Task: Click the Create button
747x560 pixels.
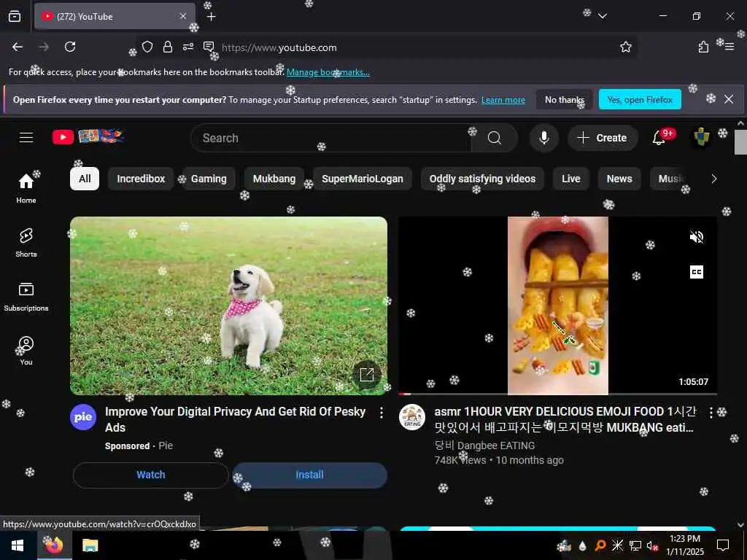Action: (602, 138)
